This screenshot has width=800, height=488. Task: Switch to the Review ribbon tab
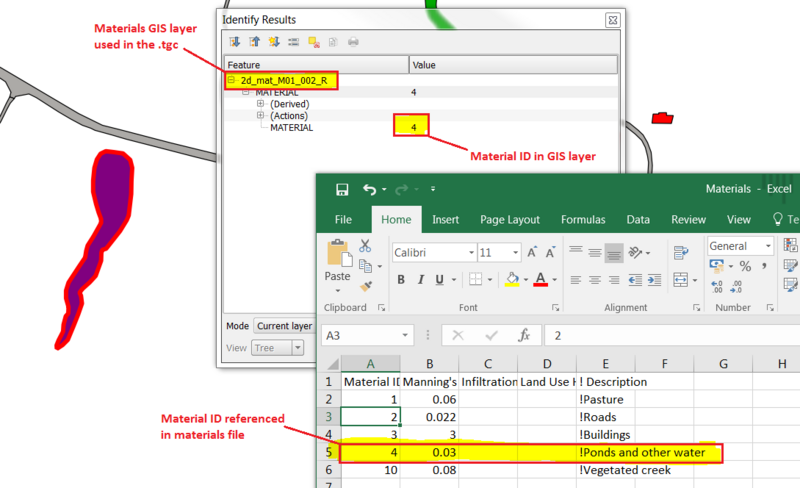point(688,219)
